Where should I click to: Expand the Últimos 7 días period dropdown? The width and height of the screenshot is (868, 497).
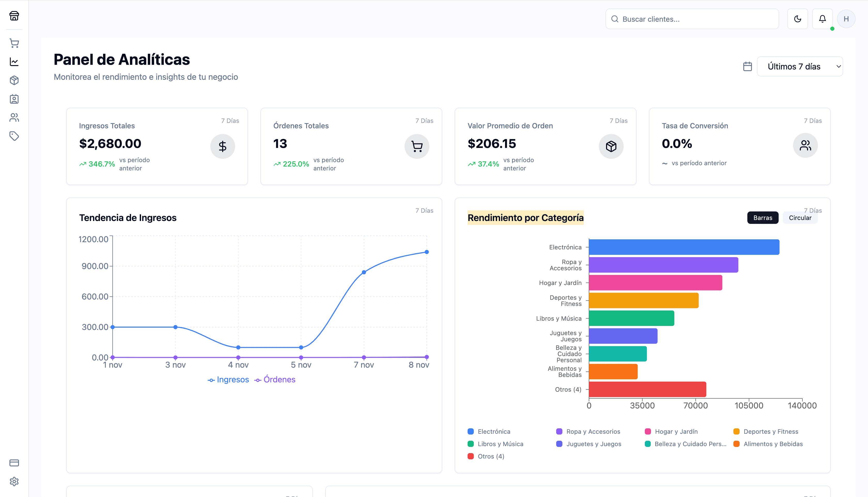point(800,66)
